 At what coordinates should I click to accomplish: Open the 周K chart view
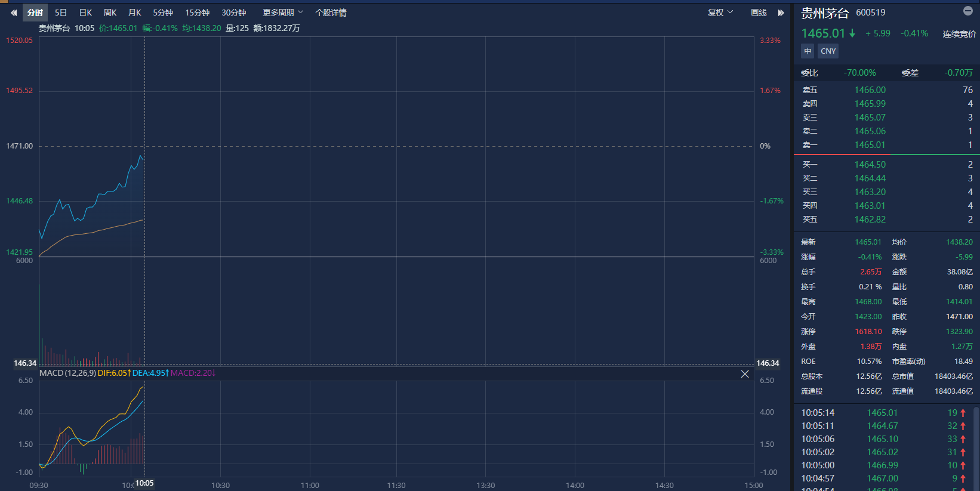point(110,13)
